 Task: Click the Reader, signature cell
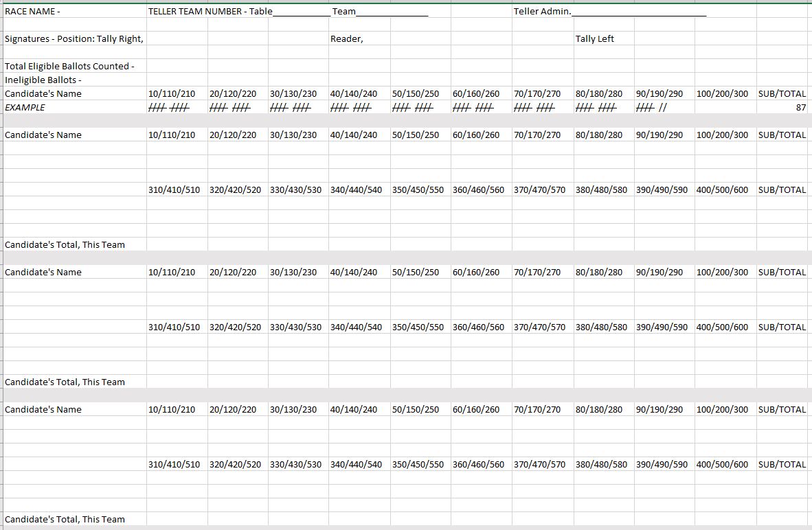pyautogui.click(x=347, y=39)
